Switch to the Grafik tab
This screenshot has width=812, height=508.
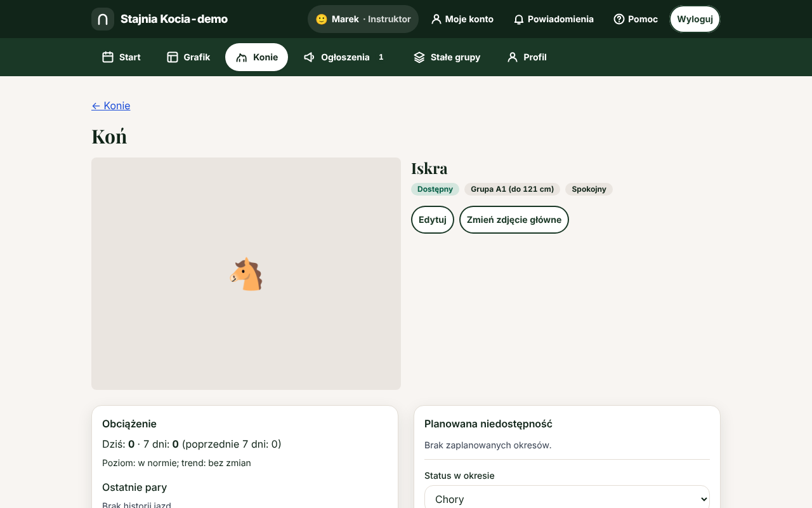(188, 57)
